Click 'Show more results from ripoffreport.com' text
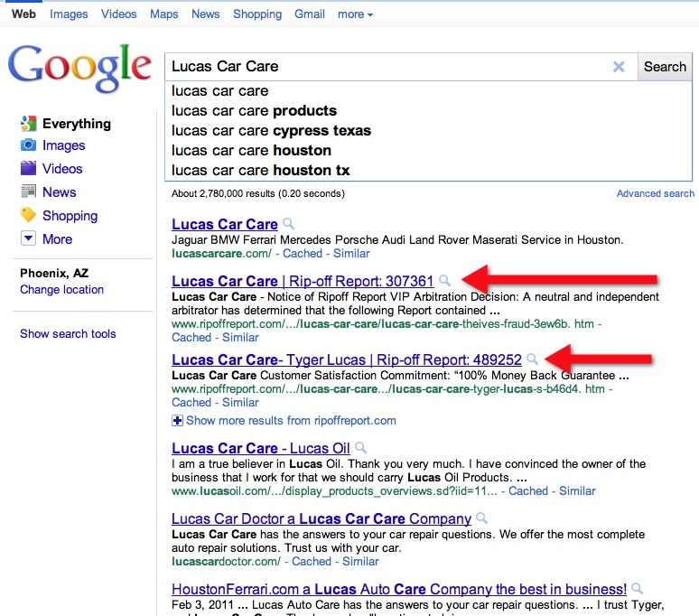Viewport: 699px width, 616px height. pos(291,421)
